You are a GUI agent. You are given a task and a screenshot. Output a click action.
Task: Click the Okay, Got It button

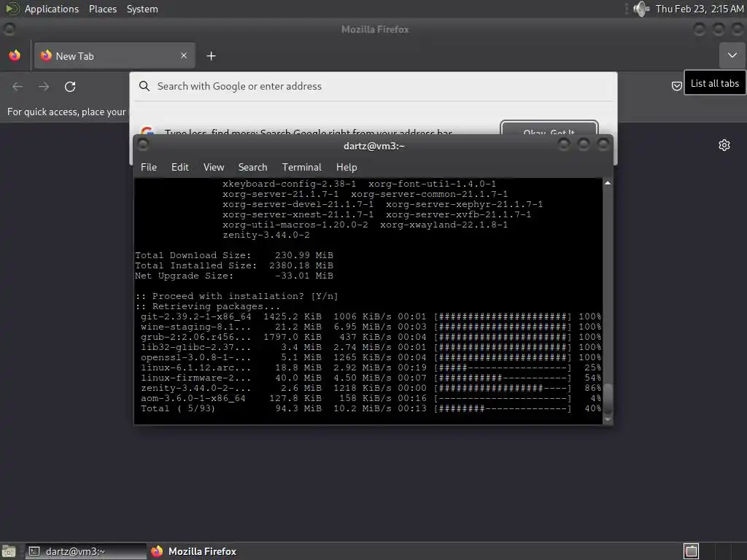549,128
